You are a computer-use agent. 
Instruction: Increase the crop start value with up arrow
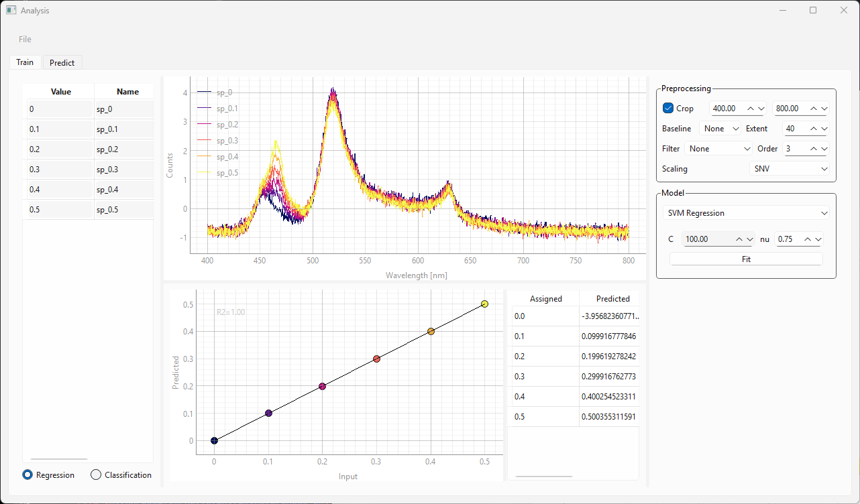click(751, 109)
